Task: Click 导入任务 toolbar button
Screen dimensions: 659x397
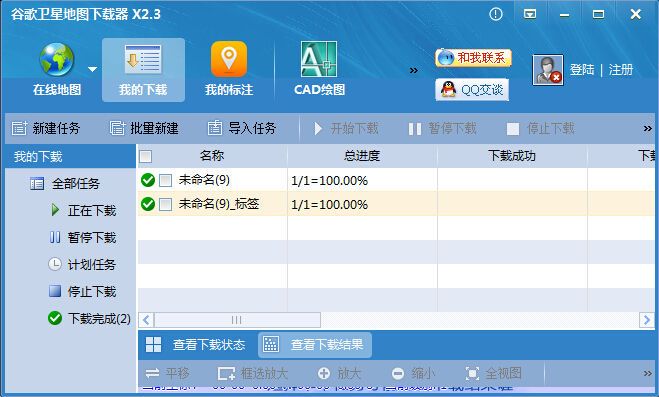Action: [242, 128]
